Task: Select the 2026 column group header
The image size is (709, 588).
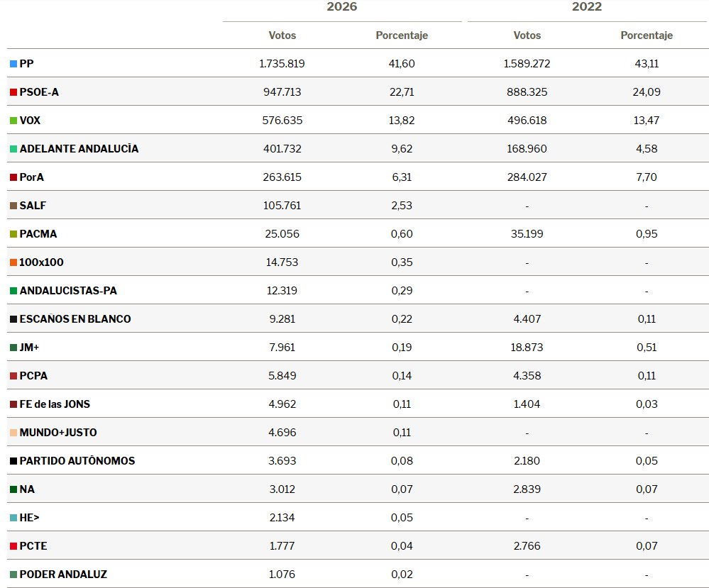Action: point(342,7)
